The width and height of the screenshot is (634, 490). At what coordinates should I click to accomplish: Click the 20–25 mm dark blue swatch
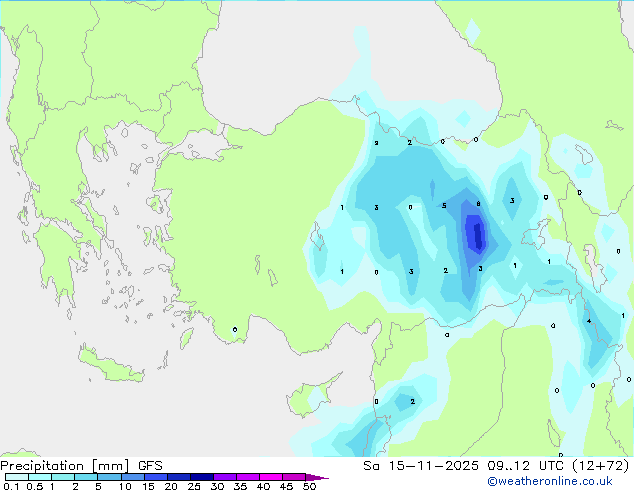point(179,477)
